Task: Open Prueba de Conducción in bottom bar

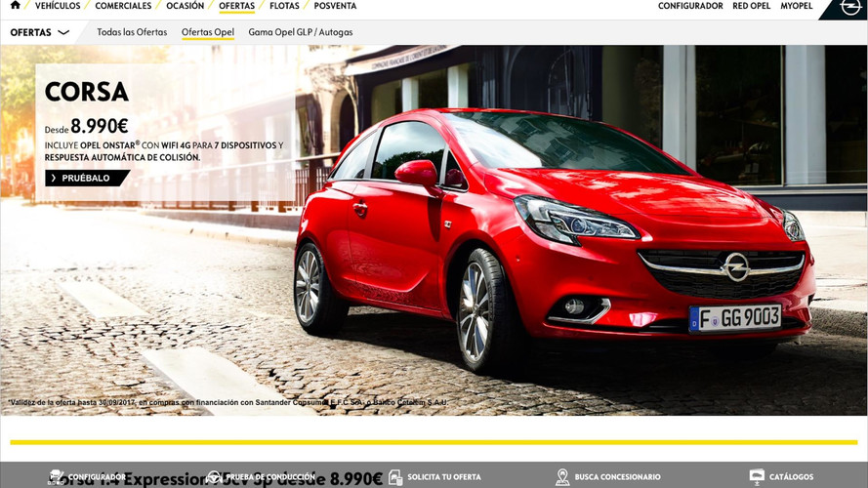Action: pos(270,477)
